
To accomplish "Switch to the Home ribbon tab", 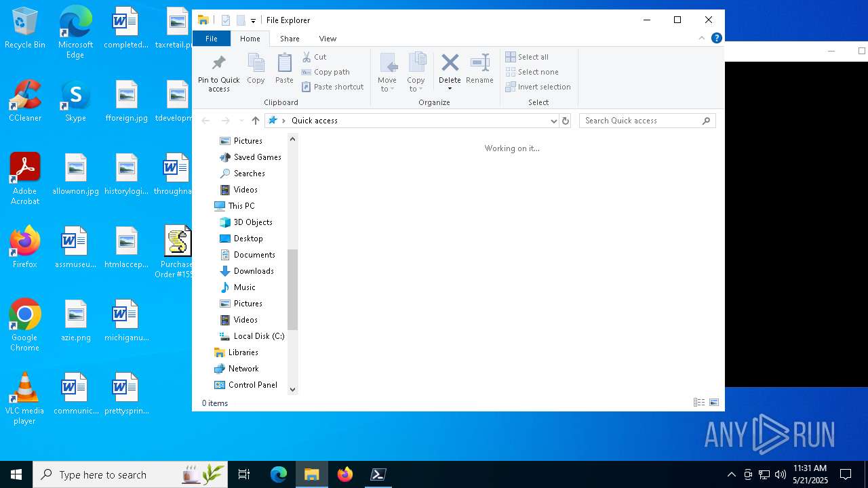I will click(x=250, y=39).
